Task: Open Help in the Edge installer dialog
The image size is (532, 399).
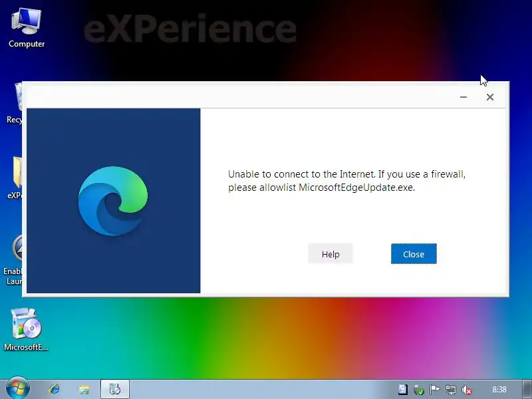Action: pyautogui.click(x=331, y=254)
